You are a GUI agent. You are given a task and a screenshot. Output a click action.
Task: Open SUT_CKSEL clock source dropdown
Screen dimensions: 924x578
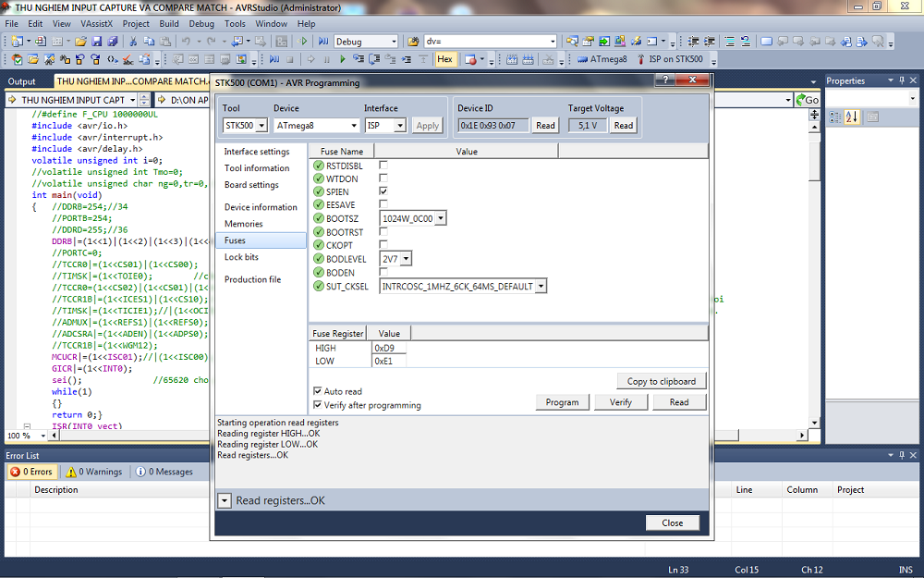tap(541, 287)
